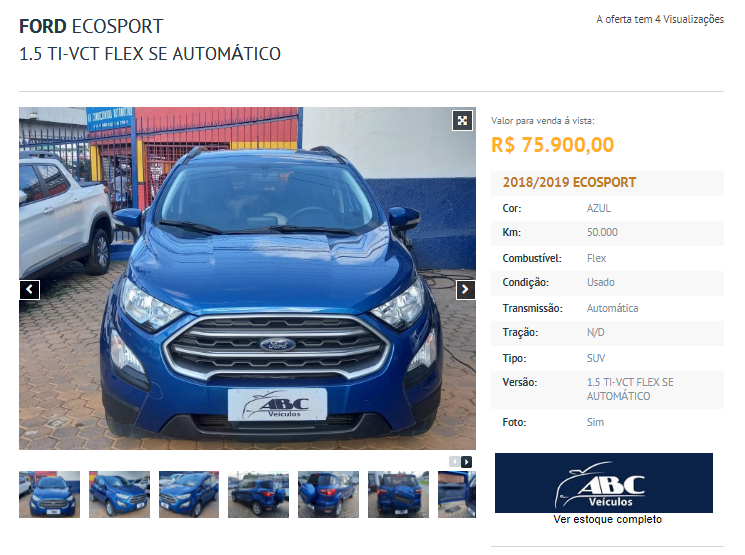Pick the fourth thumbnail showing side profile

(x=258, y=494)
